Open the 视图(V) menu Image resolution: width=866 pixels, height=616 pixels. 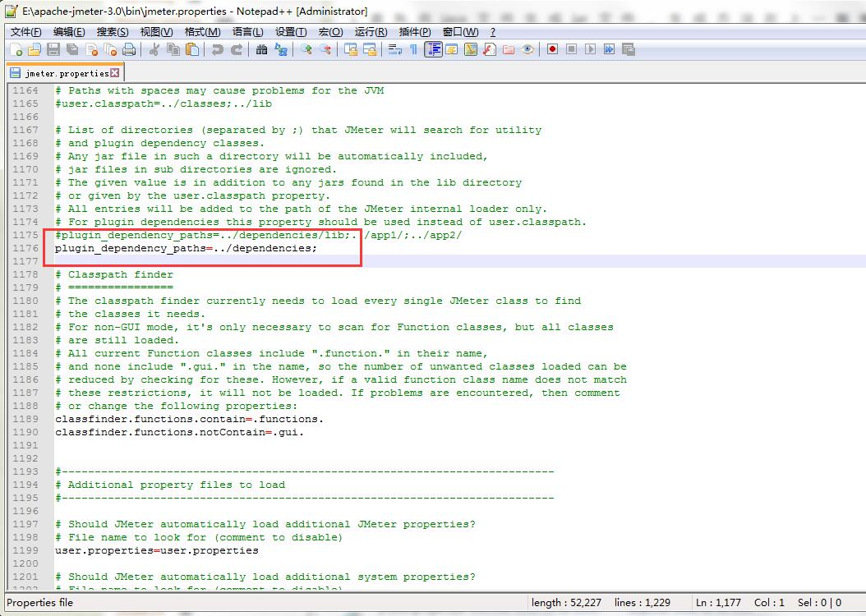[x=156, y=32]
